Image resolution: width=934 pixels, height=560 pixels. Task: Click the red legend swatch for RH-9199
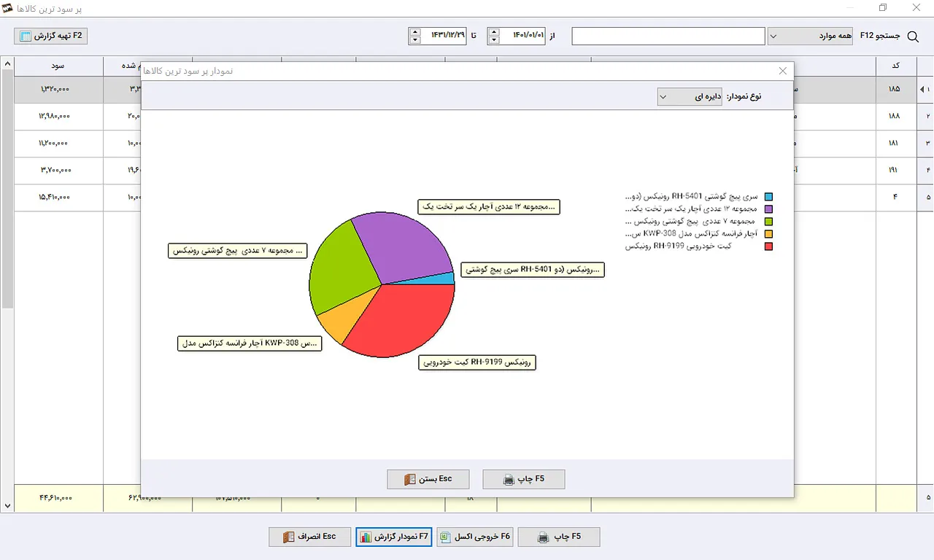pos(768,246)
